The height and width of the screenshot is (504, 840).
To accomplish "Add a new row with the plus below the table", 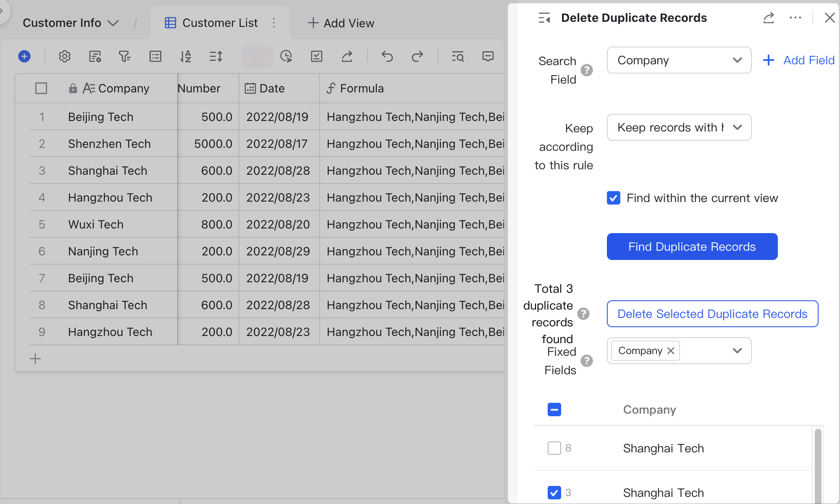I will click(x=35, y=359).
